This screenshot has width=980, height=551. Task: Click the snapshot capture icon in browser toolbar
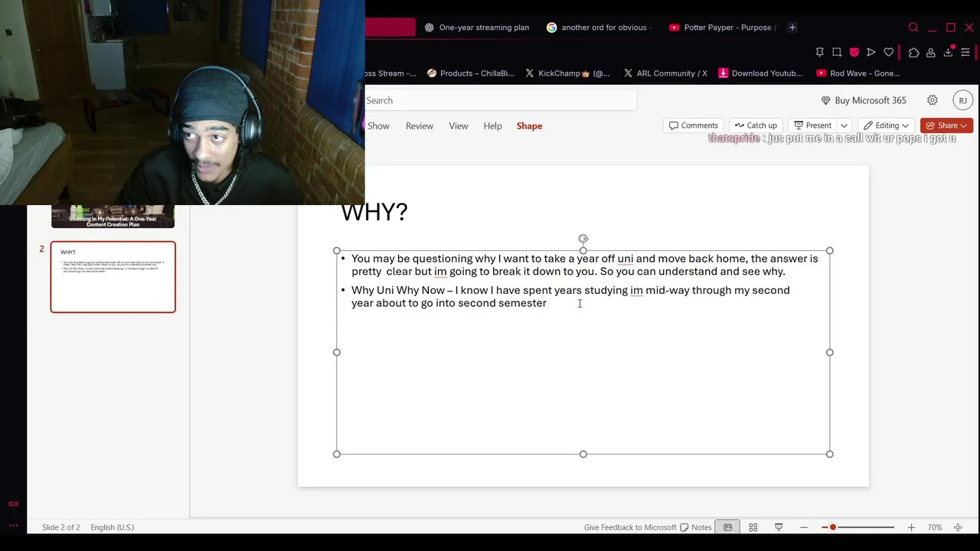837,52
